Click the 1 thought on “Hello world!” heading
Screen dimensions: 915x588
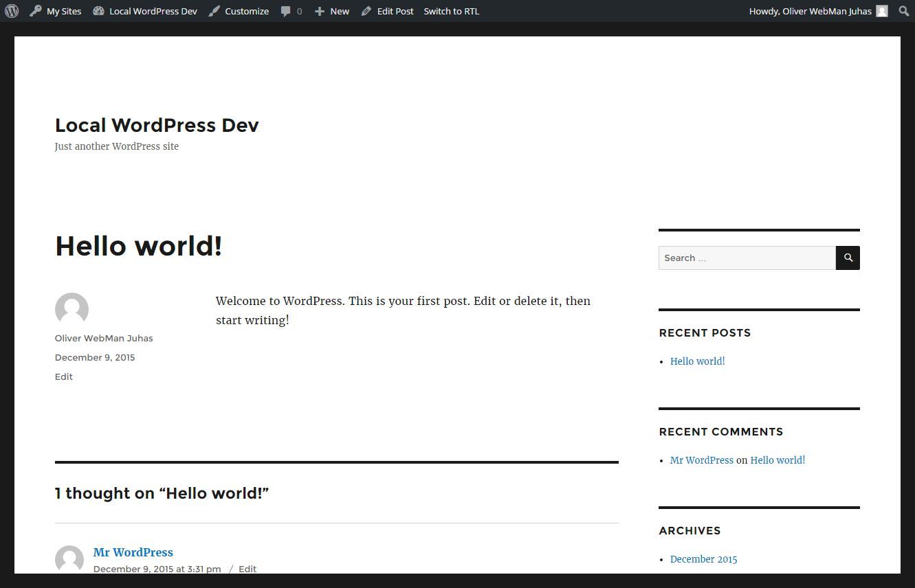tap(162, 493)
